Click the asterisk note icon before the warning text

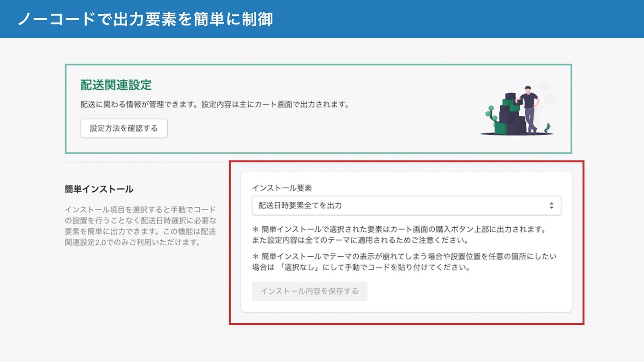255,230
